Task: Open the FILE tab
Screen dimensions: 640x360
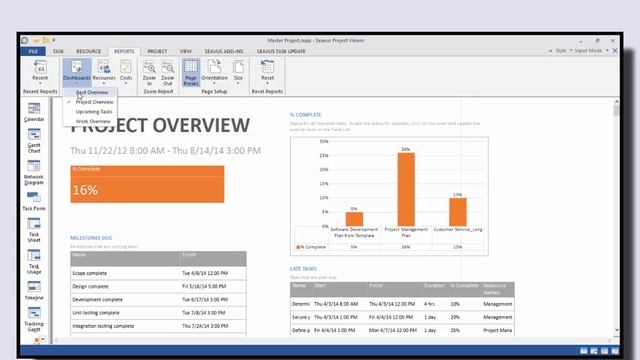Action: pos(33,51)
